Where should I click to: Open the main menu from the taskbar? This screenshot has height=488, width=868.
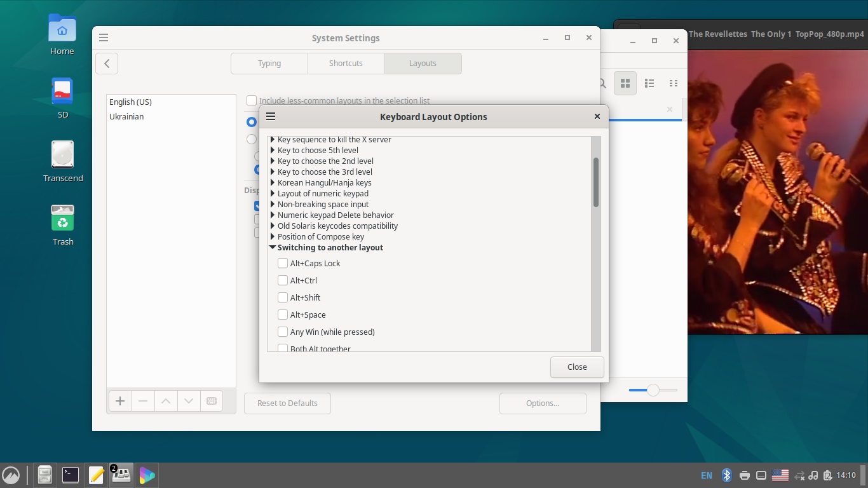click(11, 475)
